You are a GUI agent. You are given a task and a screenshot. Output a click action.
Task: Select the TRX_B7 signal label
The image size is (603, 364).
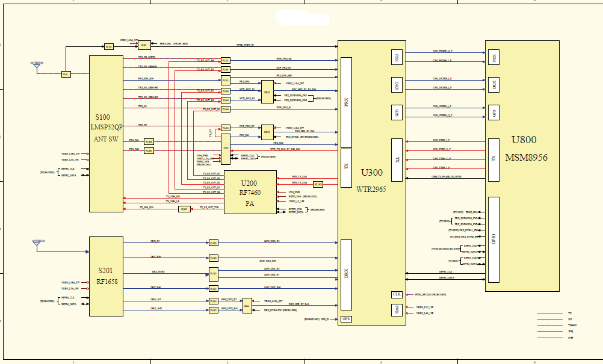click(x=142, y=125)
